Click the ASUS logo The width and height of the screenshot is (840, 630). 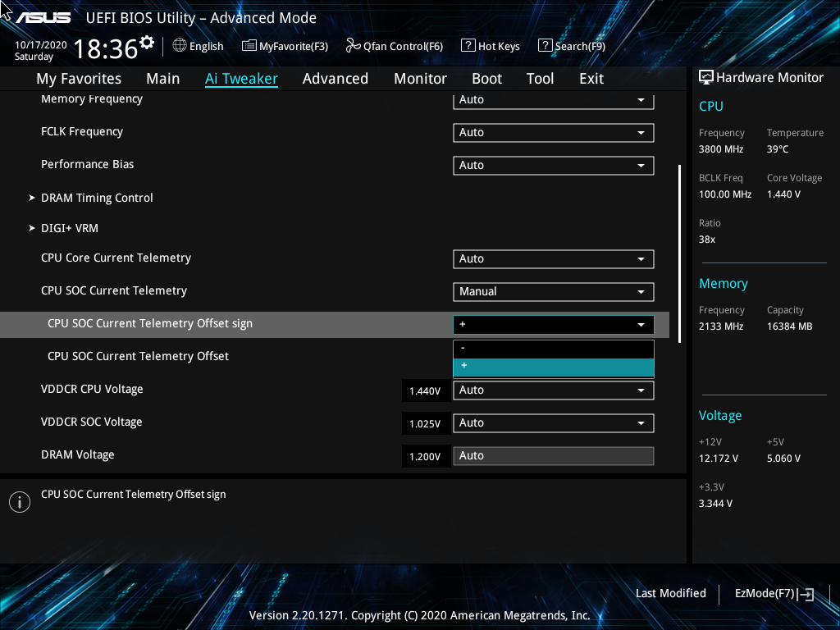(x=43, y=18)
